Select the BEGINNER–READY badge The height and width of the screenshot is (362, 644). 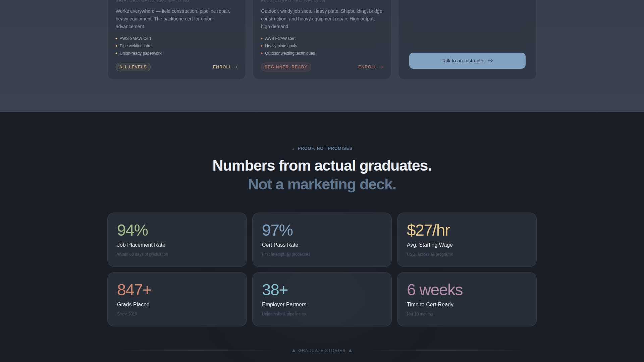pos(286,67)
